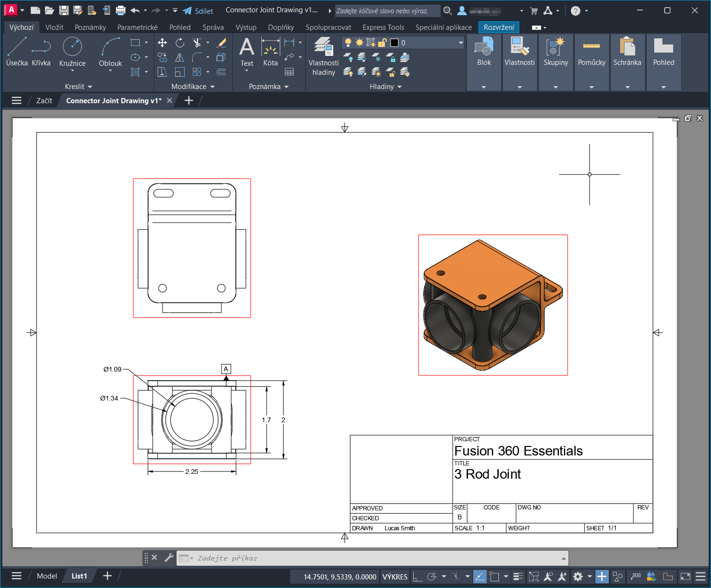Viewport: 711px width, 588px height.
Task: Choose the Erase tool icon
Action: [x=221, y=43]
